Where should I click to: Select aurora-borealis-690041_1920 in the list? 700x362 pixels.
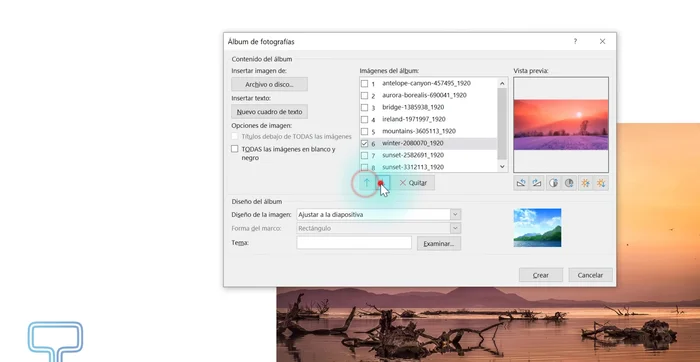click(x=424, y=95)
